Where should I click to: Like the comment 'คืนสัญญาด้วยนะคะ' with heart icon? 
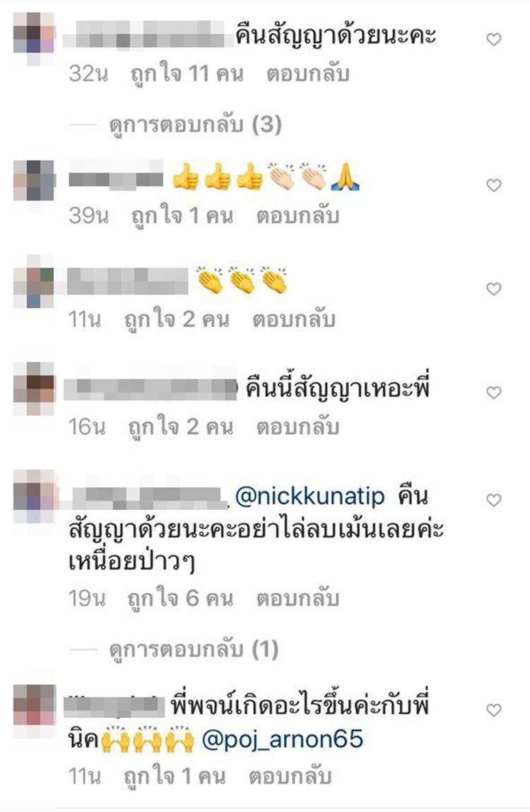point(494,40)
